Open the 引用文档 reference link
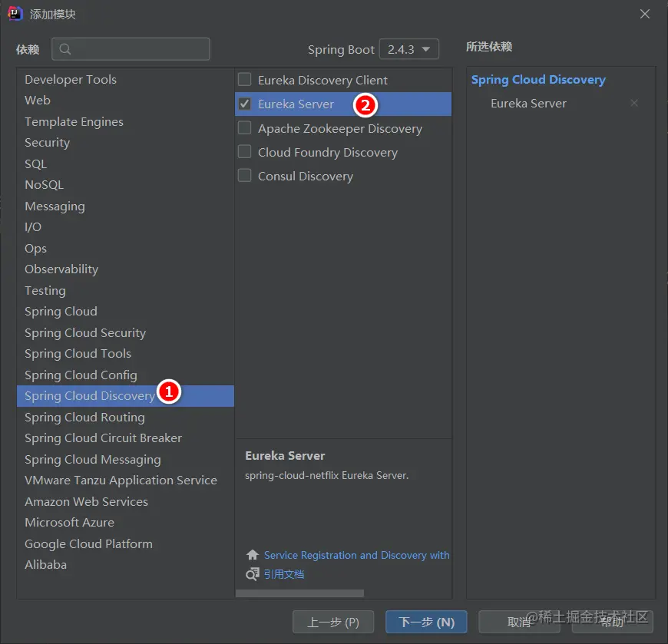Image resolution: width=668 pixels, height=644 pixels. click(x=284, y=574)
